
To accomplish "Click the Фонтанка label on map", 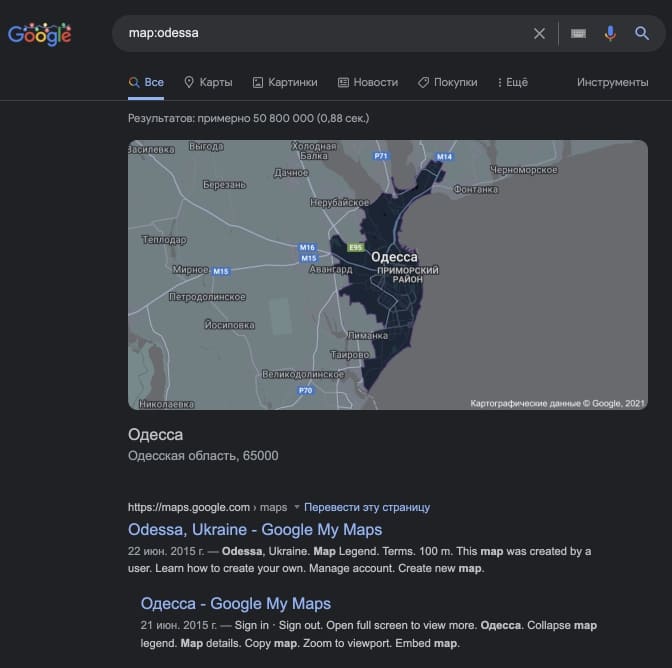I will [x=476, y=189].
